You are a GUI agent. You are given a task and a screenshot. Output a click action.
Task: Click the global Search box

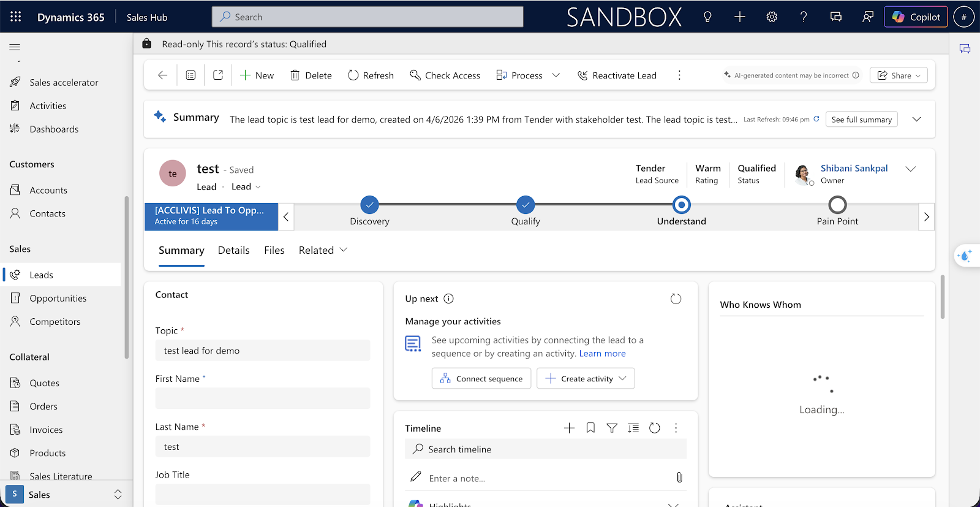[367, 17]
